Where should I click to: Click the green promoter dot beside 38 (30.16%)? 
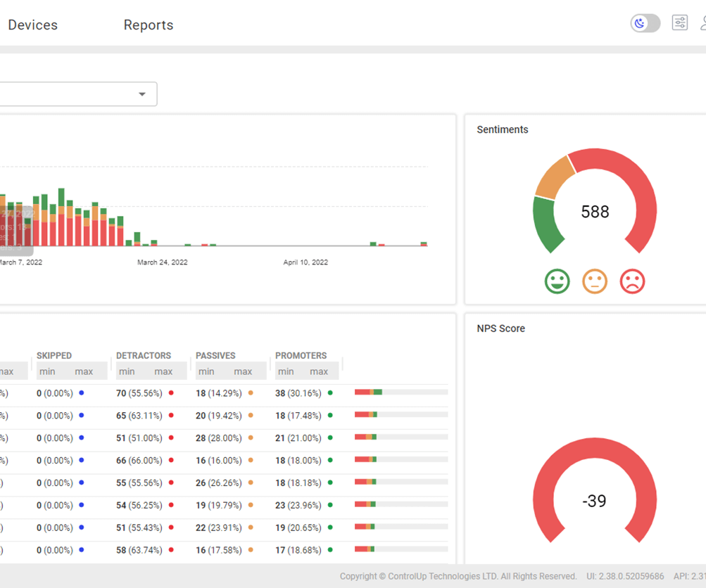click(330, 393)
